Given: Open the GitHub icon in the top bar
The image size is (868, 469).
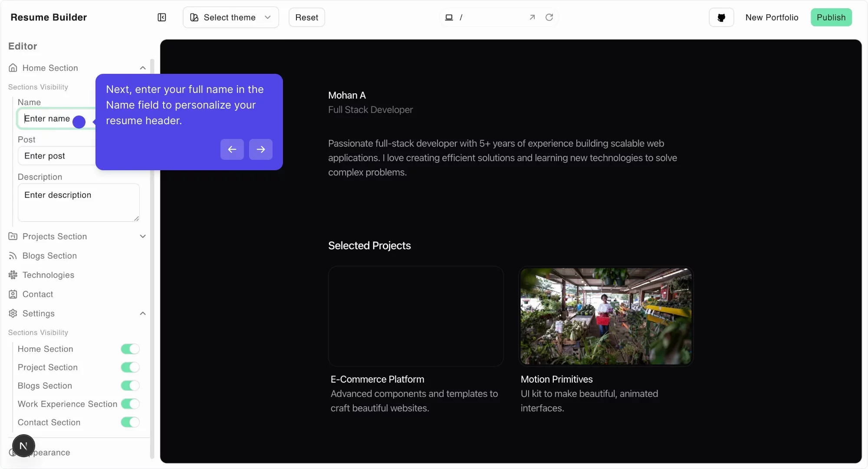Looking at the screenshot, I should [x=721, y=17].
